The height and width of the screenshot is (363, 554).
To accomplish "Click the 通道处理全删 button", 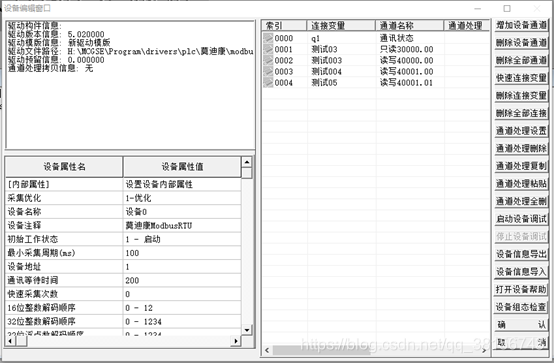I will tap(521, 201).
